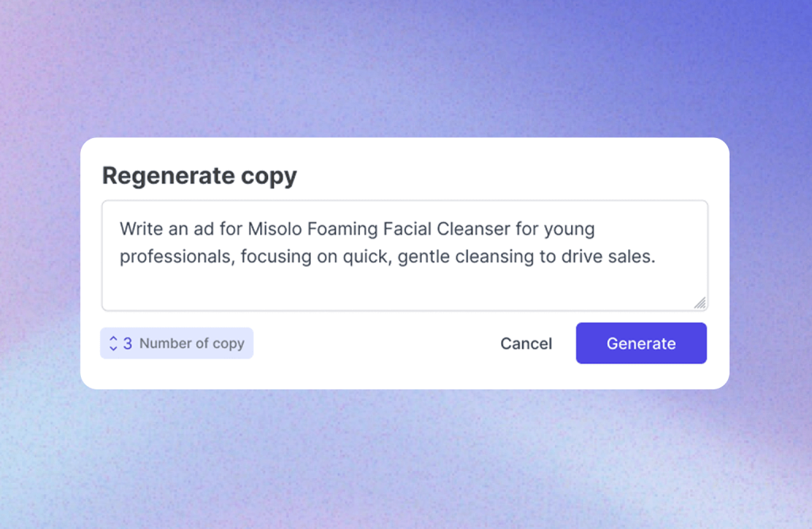Grab the textarea resize handle icon
The image size is (812, 529).
[699, 302]
